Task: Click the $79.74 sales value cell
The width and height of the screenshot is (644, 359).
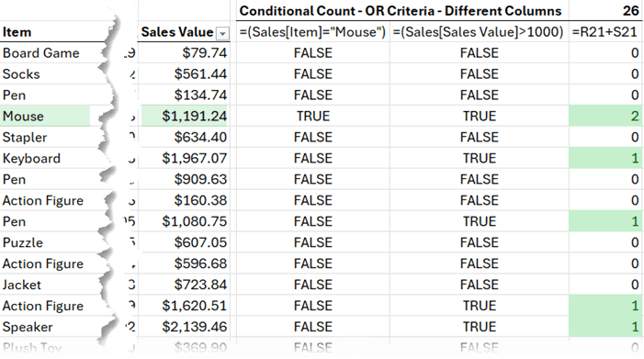Action: [185, 53]
